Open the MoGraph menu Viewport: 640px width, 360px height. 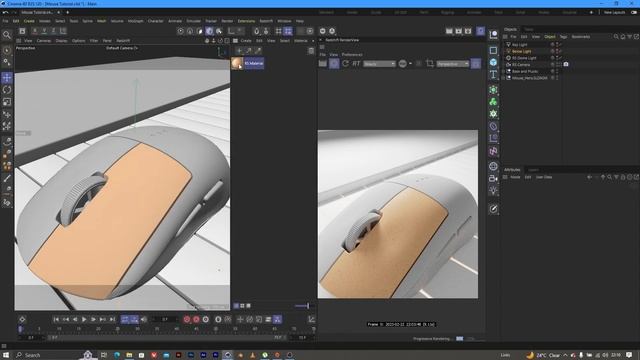[x=136, y=21]
